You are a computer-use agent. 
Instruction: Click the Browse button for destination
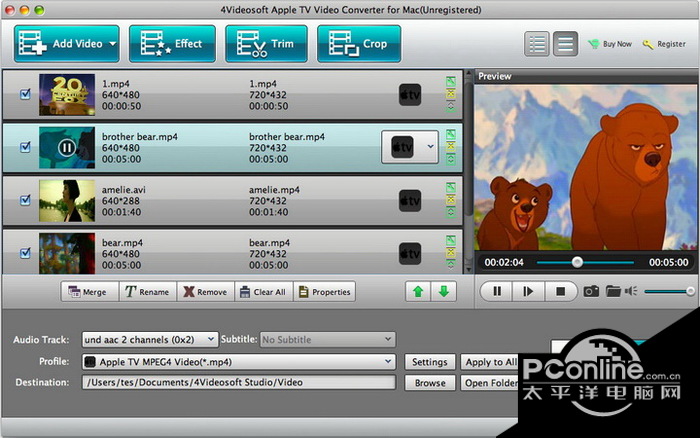(430, 383)
